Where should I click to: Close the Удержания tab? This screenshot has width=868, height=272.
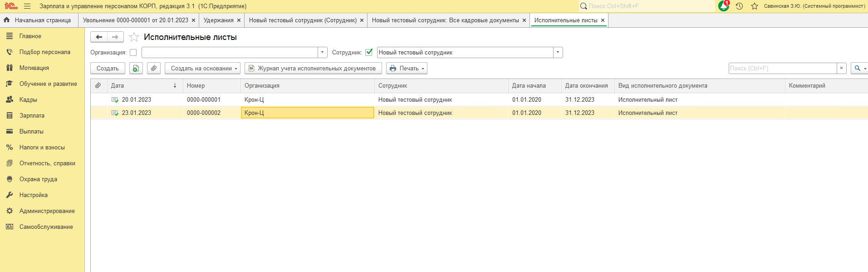[239, 20]
